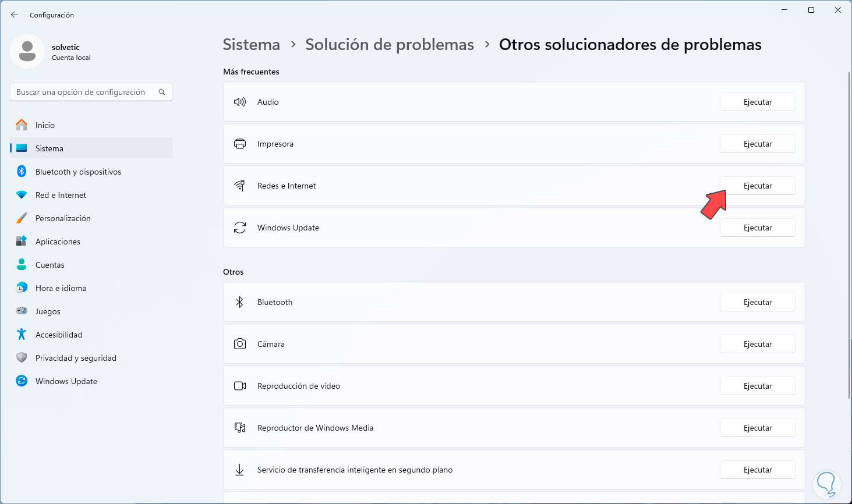Open the Solución de problemas breadcrumb link
Image resolution: width=852 pixels, height=504 pixels.
click(389, 44)
